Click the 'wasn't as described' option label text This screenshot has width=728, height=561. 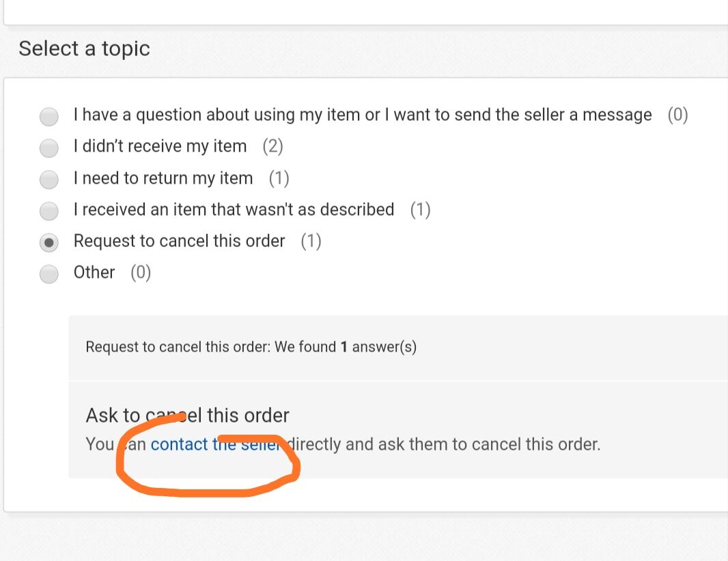pyautogui.click(x=234, y=210)
